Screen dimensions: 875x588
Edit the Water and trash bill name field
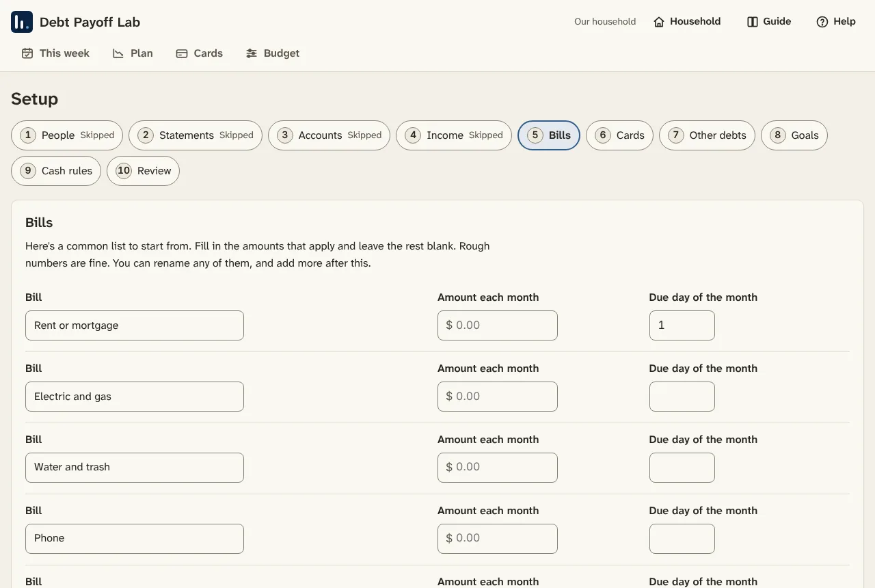pos(135,468)
